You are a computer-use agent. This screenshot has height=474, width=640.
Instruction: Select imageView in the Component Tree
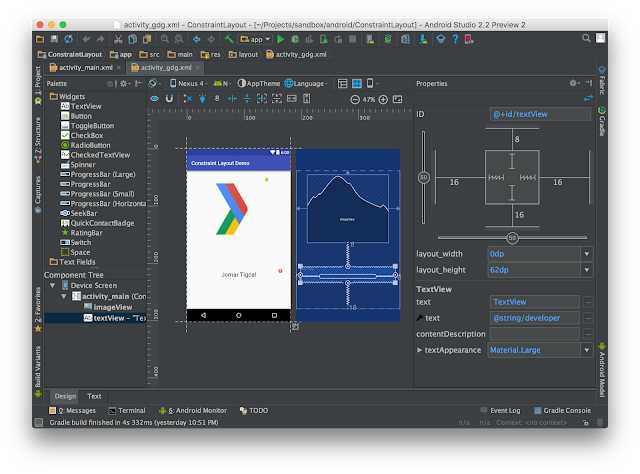pos(112,306)
